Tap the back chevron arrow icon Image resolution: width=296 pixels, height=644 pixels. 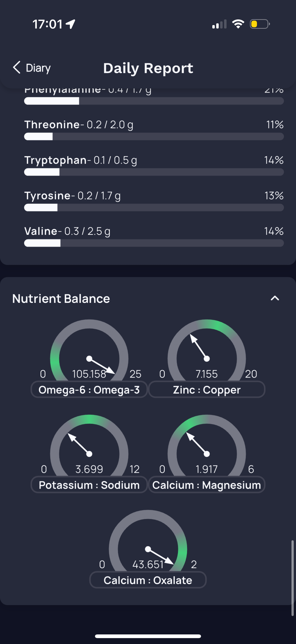pos(16,68)
